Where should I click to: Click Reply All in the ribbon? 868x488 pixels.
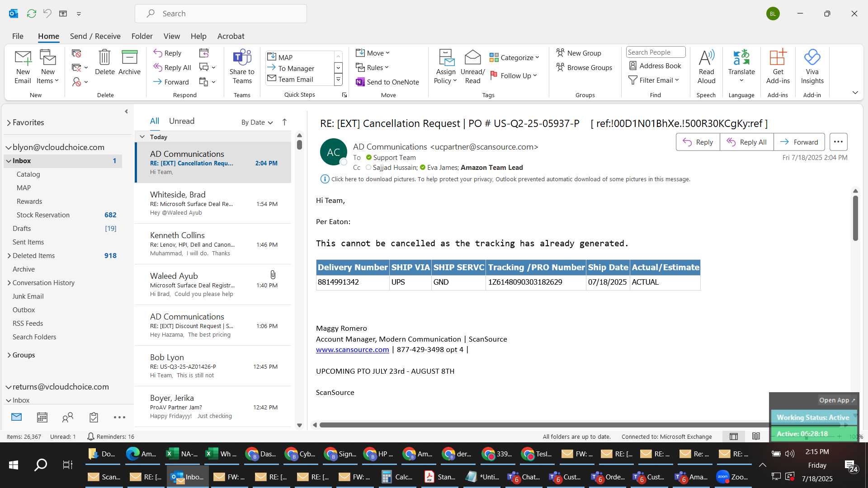[172, 67]
